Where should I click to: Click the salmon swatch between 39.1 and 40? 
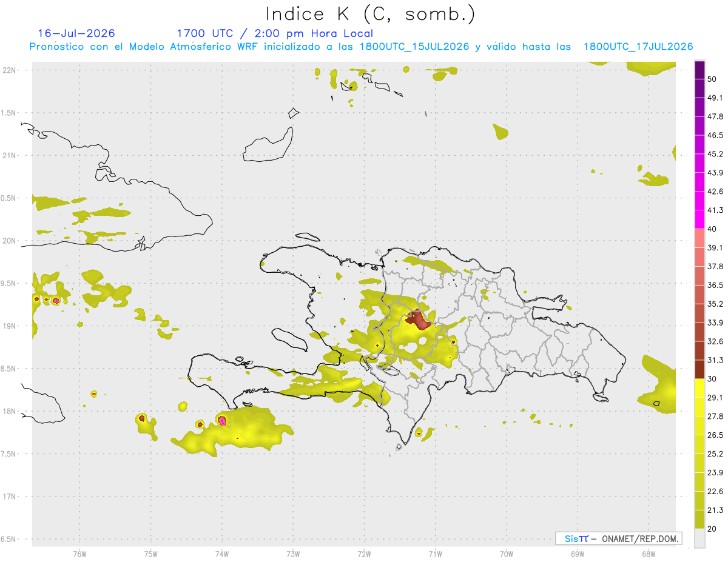(x=699, y=238)
